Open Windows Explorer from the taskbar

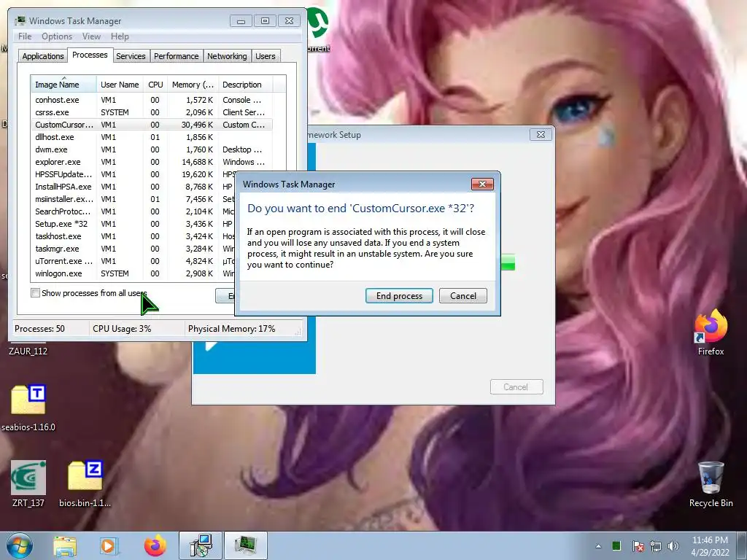[x=65, y=546]
